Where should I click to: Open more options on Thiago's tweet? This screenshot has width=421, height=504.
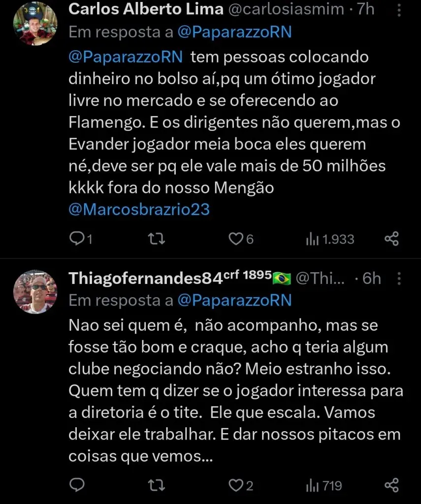point(399,279)
